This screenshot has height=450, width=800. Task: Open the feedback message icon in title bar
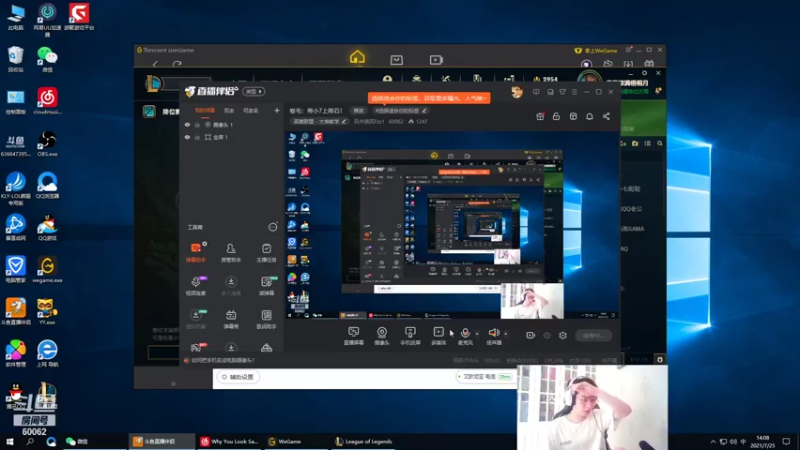536,92
